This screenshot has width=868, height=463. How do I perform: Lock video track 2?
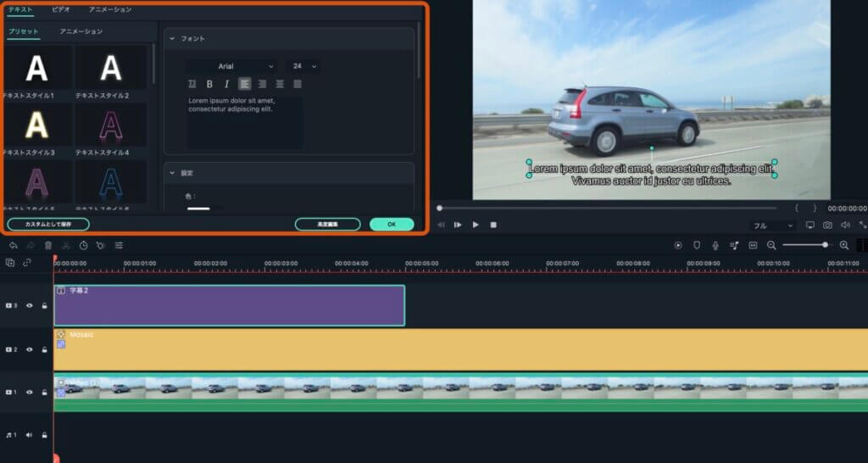(44, 349)
